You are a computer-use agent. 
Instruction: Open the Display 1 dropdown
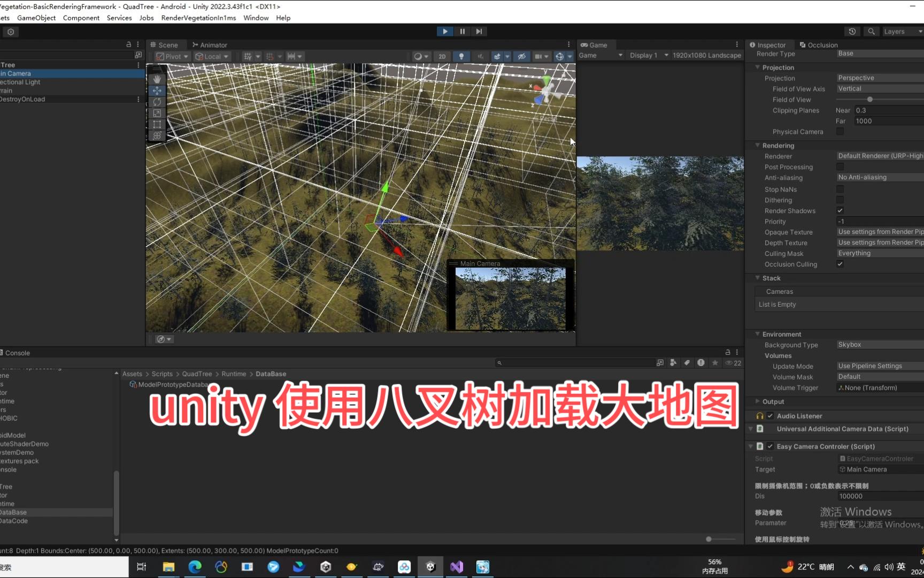coord(649,55)
